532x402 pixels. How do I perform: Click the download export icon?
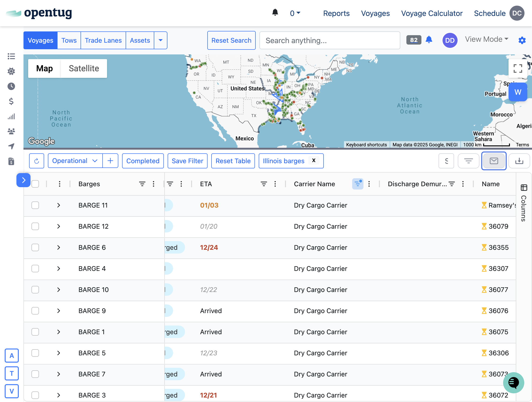point(519,161)
